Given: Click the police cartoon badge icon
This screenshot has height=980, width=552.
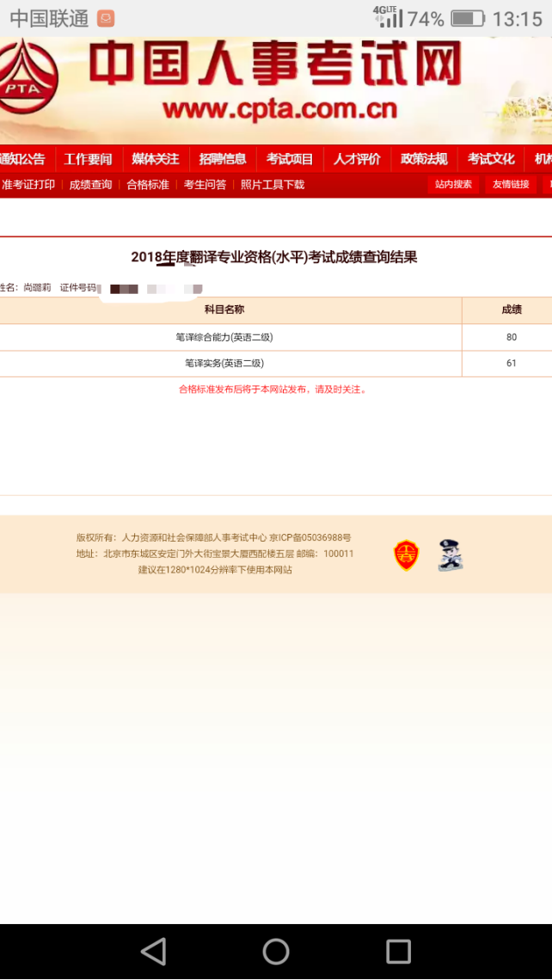Looking at the screenshot, I should pyautogui.click(x=450, y=555).
